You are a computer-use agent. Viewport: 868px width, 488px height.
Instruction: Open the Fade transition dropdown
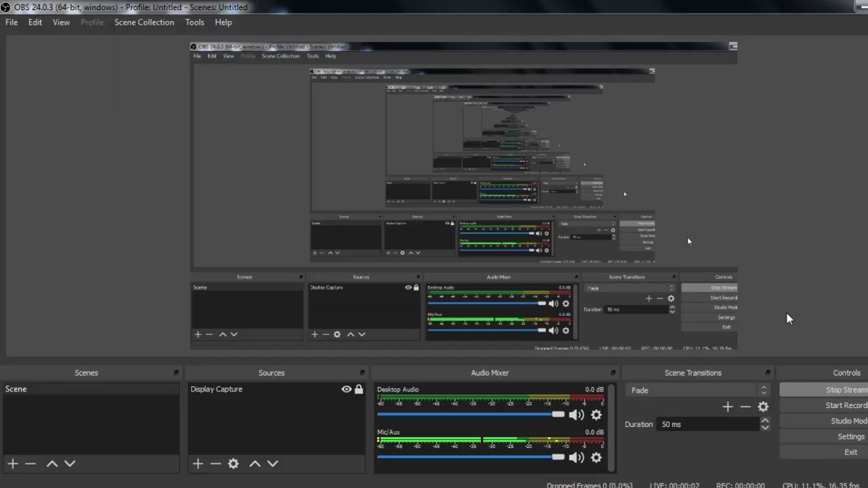[697, 390]
